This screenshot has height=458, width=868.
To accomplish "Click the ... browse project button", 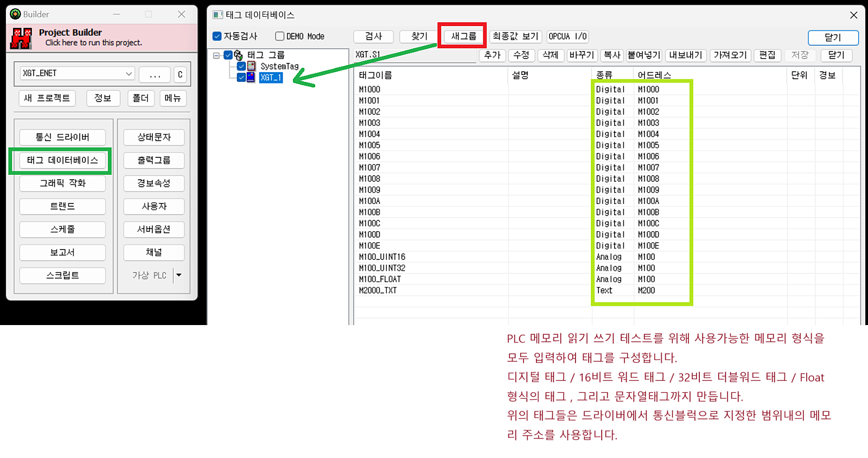I will coord(155,75).
